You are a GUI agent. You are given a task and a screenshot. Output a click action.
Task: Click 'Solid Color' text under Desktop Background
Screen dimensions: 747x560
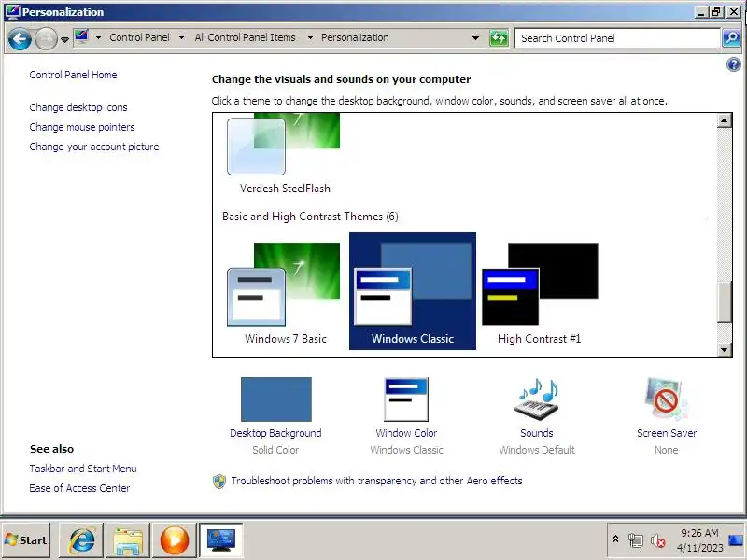pos(275,450)
